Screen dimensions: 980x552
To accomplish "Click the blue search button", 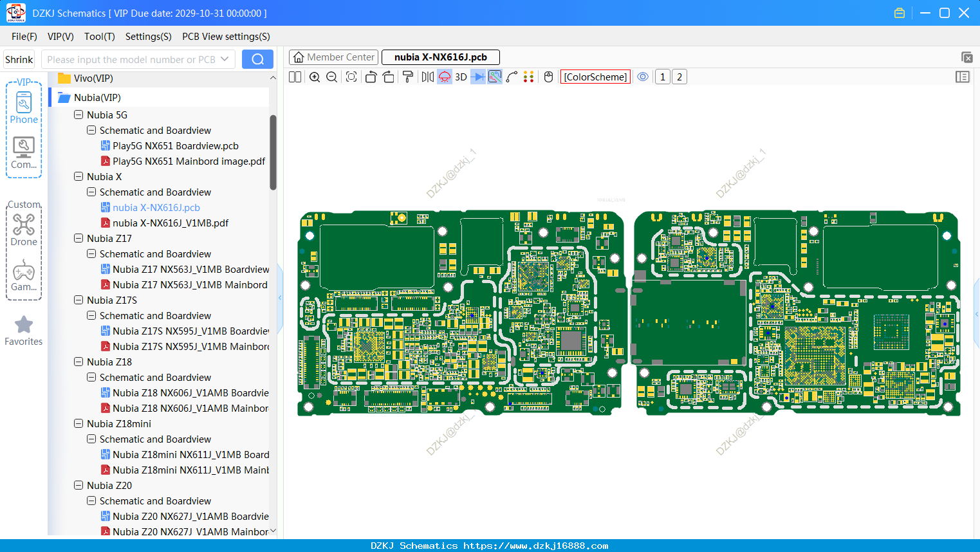I will coord(257,59).
